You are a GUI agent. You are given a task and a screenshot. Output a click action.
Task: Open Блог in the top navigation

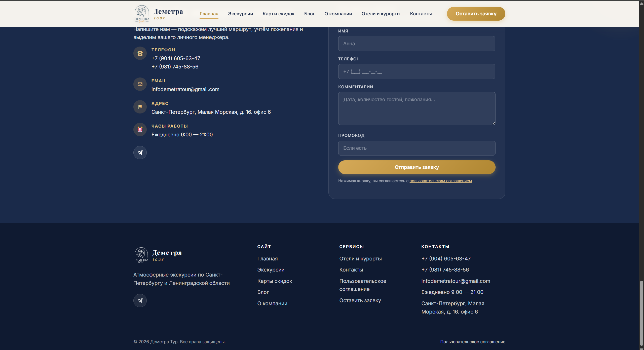pyautogui.click(x=309, y=14)
